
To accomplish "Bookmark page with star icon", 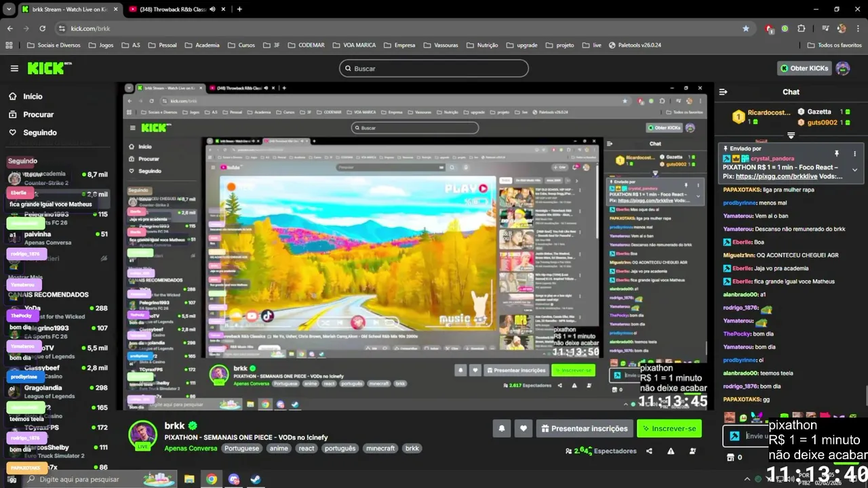I will tap(746, 28).
